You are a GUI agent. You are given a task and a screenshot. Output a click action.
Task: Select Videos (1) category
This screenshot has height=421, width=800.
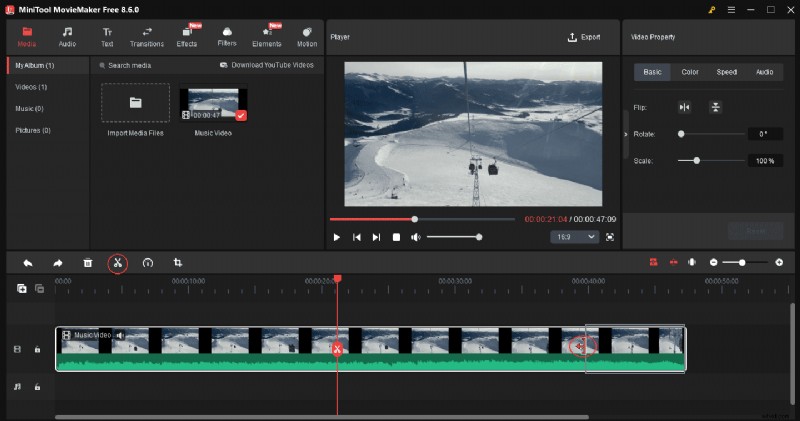pos(31,87)
